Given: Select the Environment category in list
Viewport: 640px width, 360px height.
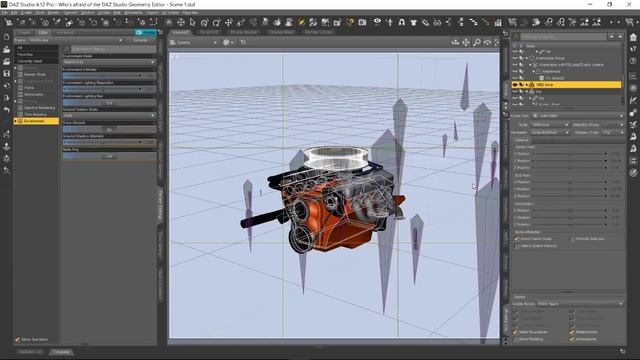Looking at the screenshot, I should tap(36, 121).
